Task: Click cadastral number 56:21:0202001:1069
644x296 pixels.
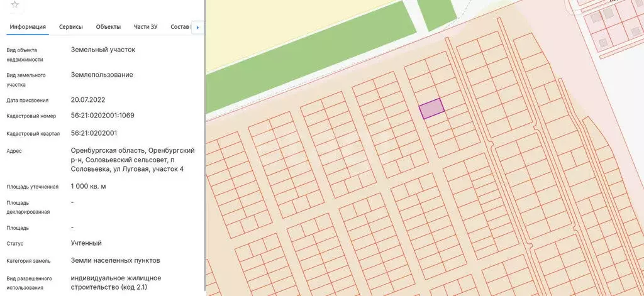Action: coord(103,116)
